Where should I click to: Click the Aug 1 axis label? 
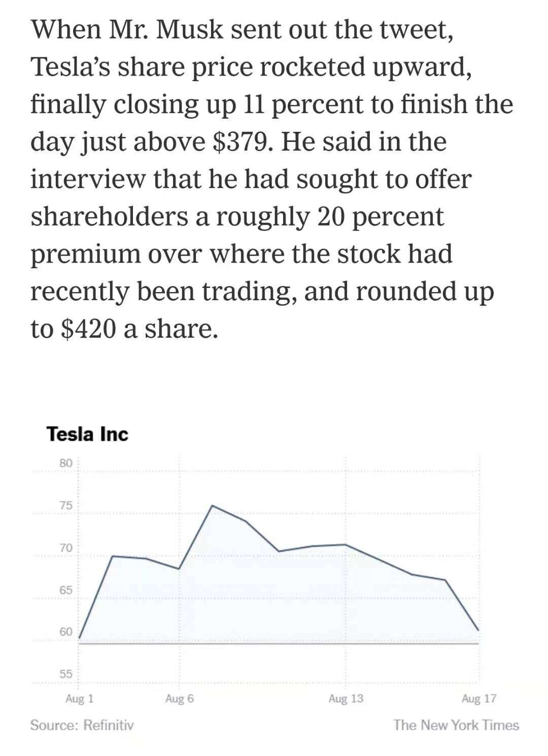click(x=79, y=699)
